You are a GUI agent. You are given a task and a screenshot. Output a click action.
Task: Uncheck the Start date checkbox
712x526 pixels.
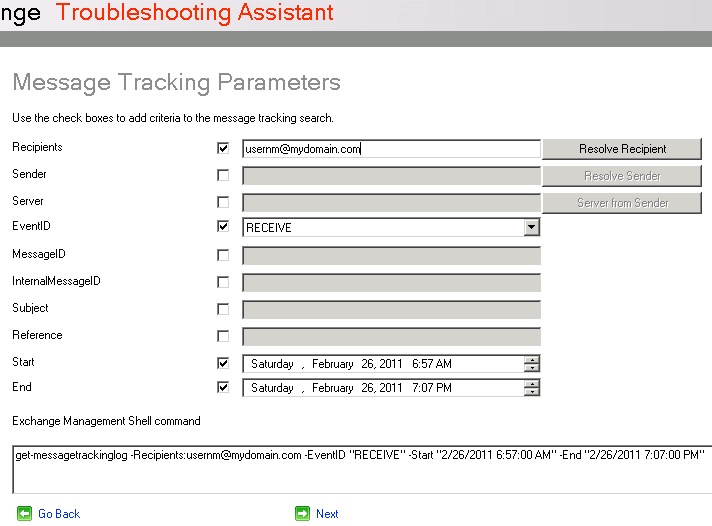pos(223,363)
